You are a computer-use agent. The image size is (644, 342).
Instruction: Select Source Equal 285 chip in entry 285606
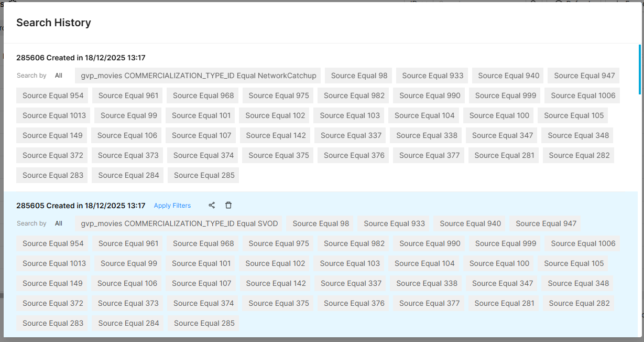[x=204, y=175]
